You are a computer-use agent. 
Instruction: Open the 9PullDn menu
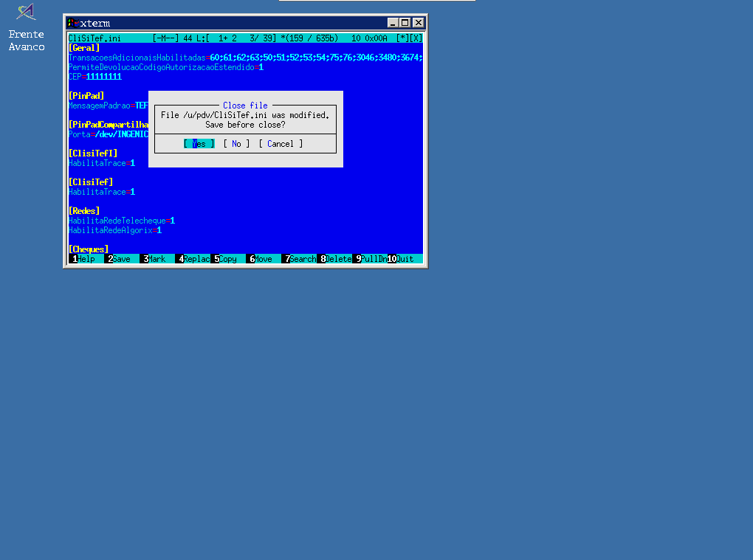click(371, 259)
